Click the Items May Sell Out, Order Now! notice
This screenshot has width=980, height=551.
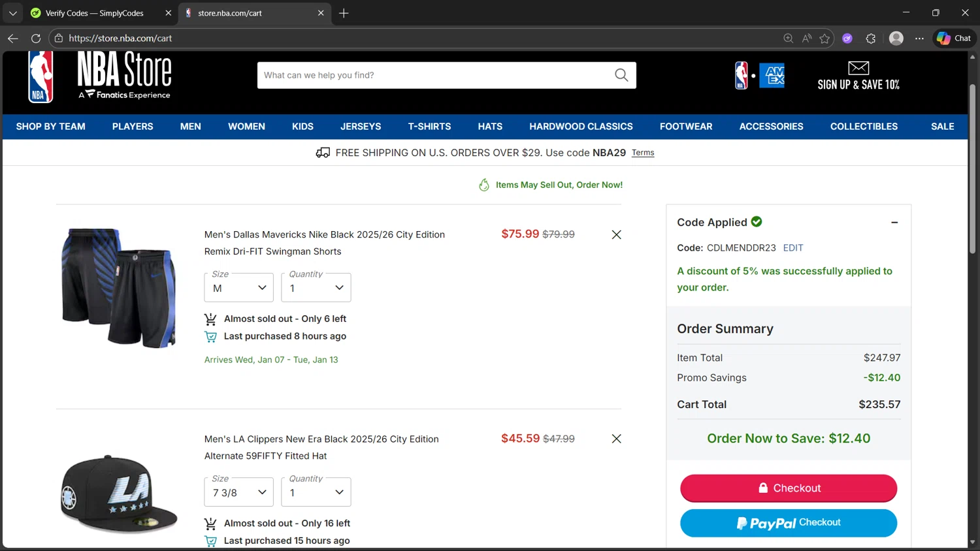coord(559,185)
